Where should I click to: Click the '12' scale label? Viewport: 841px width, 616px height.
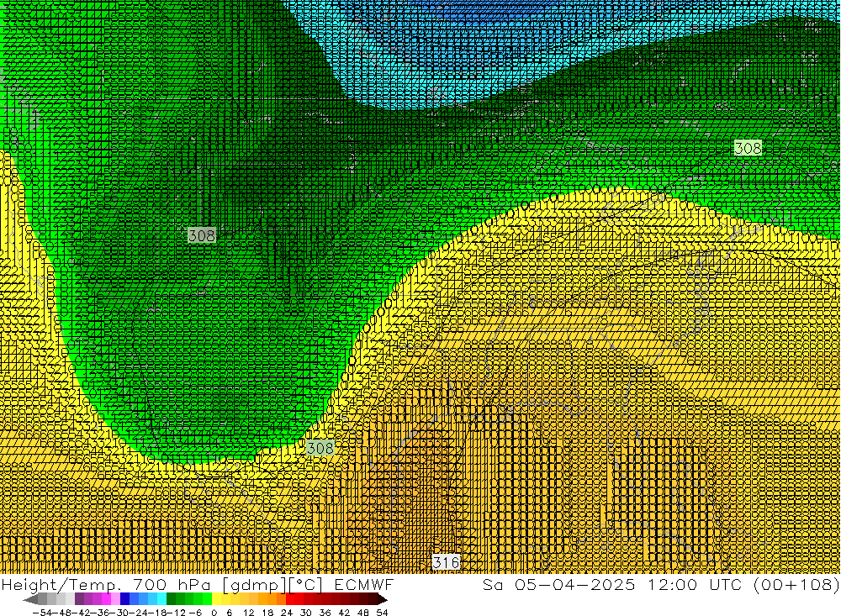pos(248,613)
